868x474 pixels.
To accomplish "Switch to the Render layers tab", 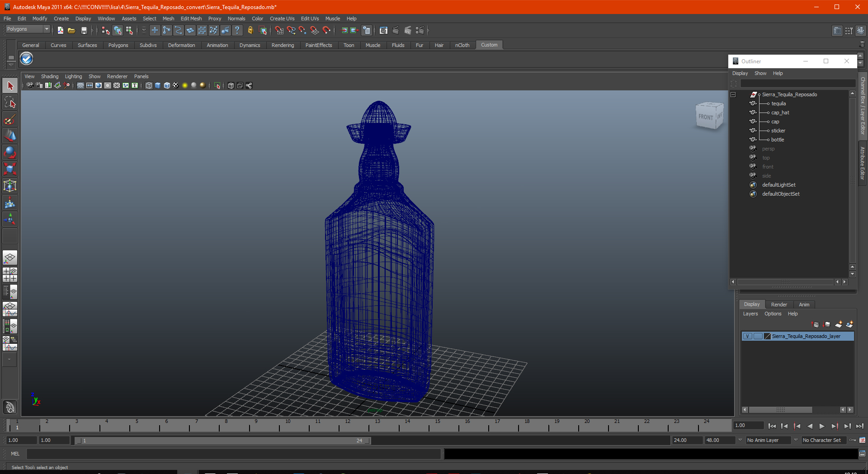I will 779,305.
